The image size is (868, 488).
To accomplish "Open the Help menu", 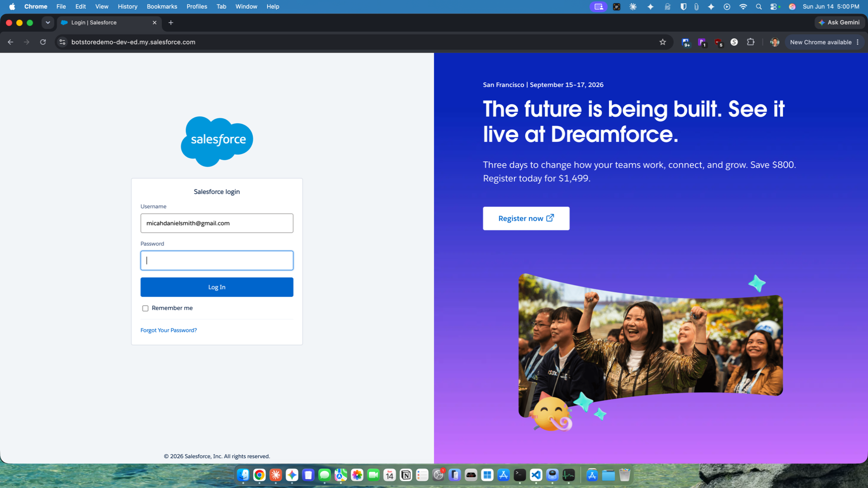I will (x=273, y=6).
